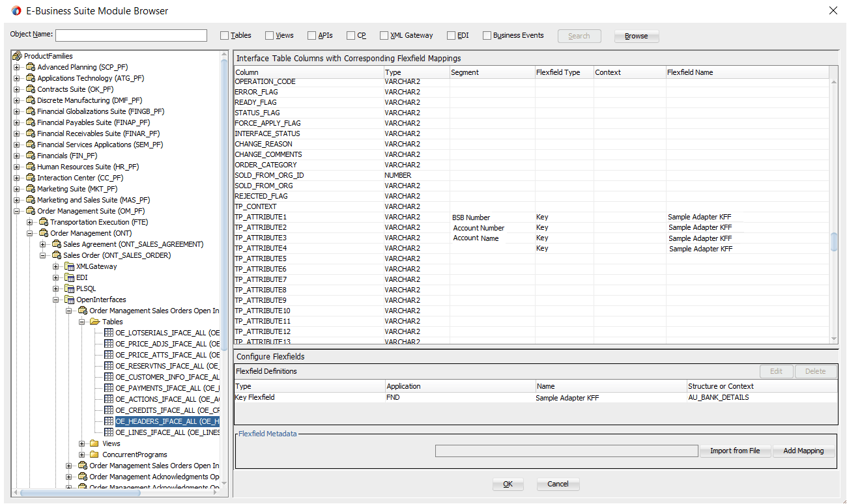Click the Sales Agreement module icon
Image resolution: width=847 pixels, height=504 pixels.
[56, 244]
